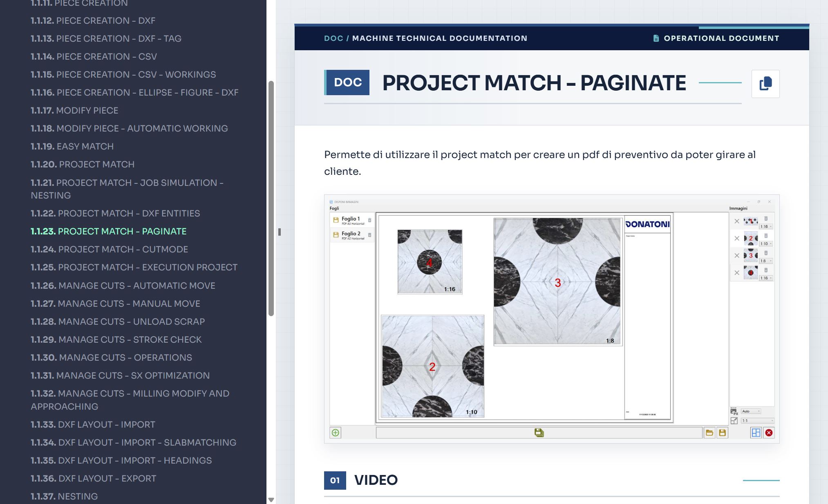Open 1.1.17 Modify Piece
Image resolution: width=828 pixels, height=504 pixels.
[x=74, y=110]
